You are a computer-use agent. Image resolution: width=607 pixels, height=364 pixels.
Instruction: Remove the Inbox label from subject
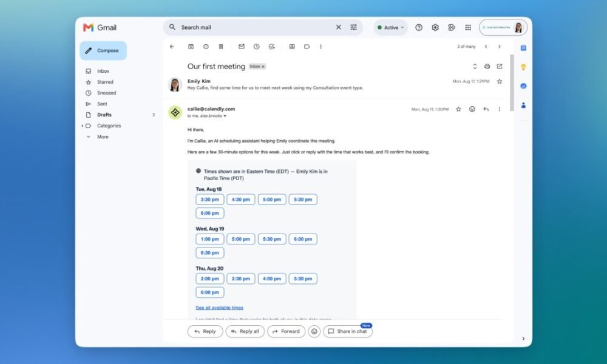[263, 67]
